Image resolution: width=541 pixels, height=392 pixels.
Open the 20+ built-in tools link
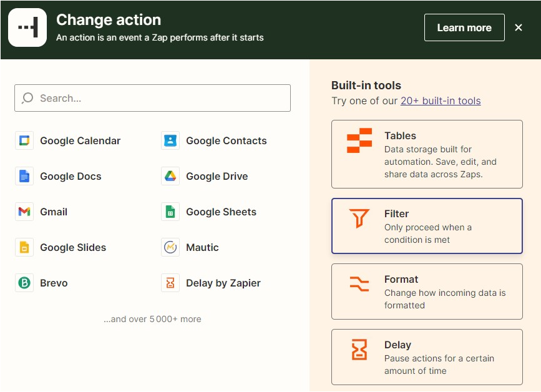point(441,100)
